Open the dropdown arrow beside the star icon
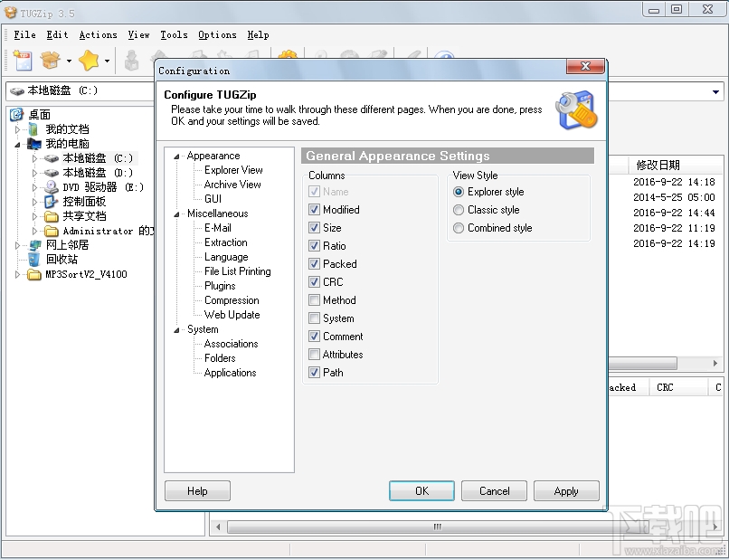This screenshot has height=560, width=729. point(107,61)
